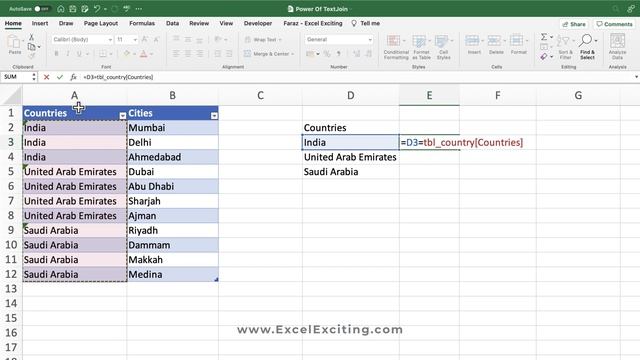
Task: Open the Insert ribbon tab
Action: (x=40, y=23)
